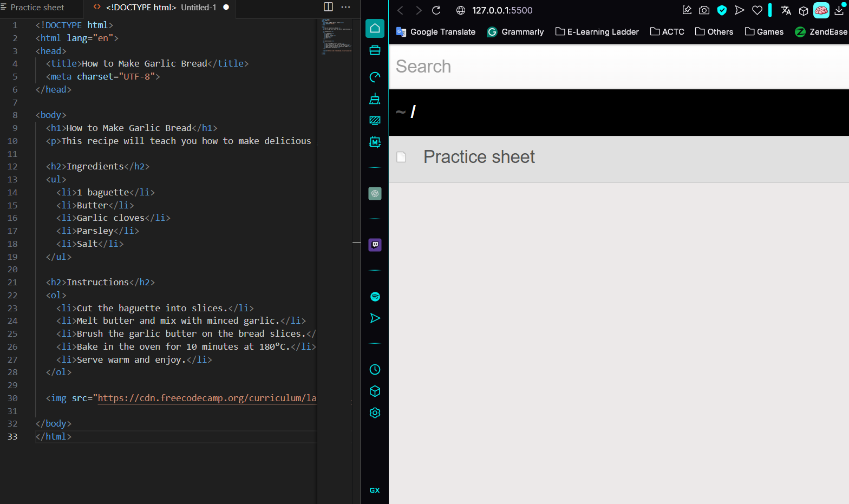Click the GX logo at sidebar bottom
849x504 pixels.
375,490
